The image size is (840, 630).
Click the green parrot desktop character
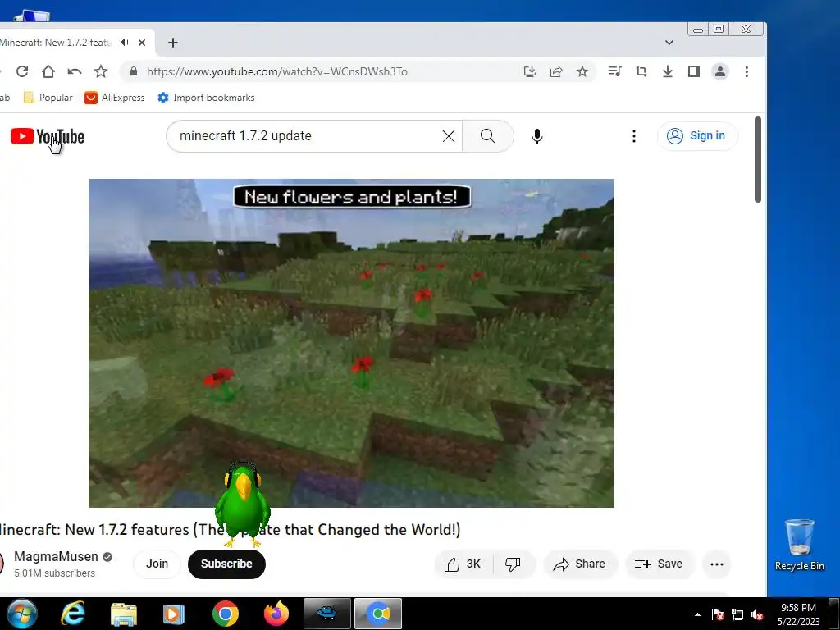pyautogui.click(x=243, y=504)
